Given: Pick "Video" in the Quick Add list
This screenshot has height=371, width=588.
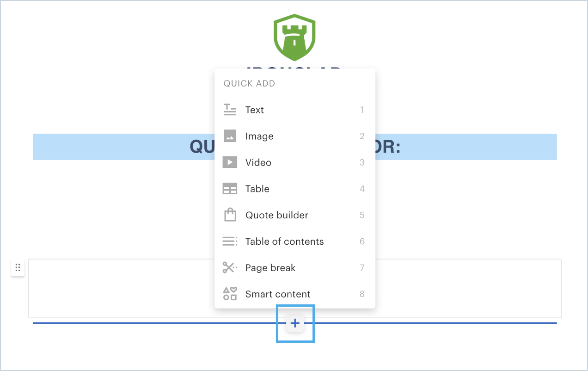Looking at the screenshot, I should point(258,162).
